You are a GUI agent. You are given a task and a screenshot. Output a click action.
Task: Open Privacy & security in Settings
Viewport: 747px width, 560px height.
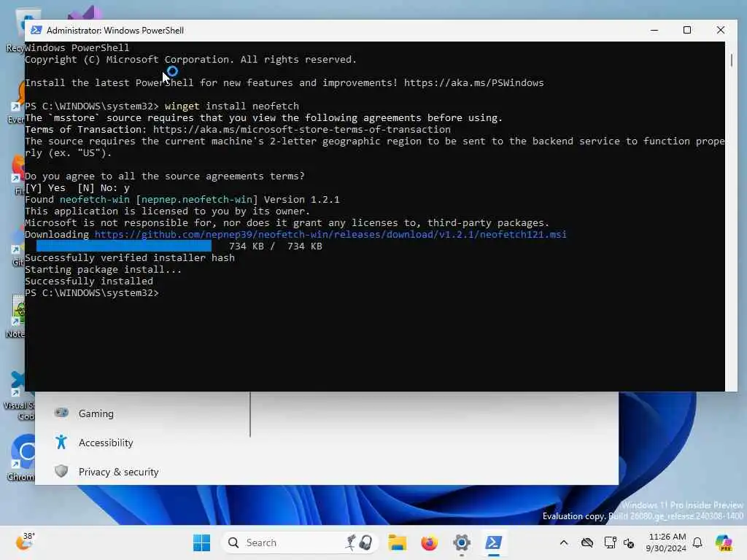pyautogui.click(x=119, y=472)
